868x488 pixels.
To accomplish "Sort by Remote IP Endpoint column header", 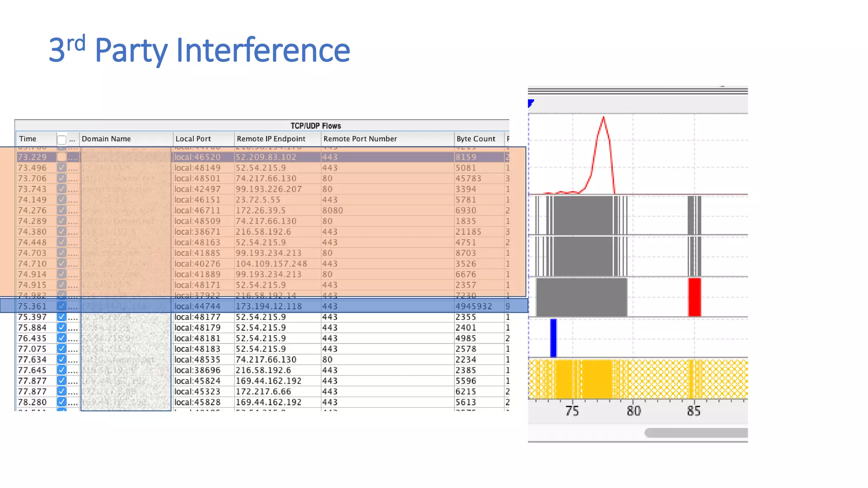I will click(x=278, y=139).
